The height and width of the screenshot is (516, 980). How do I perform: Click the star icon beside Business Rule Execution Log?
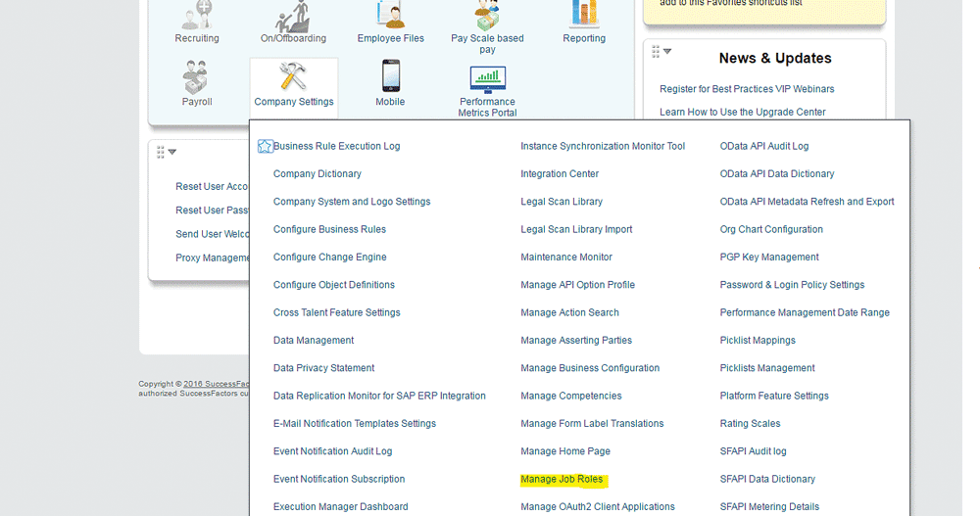tap(265, 146)
